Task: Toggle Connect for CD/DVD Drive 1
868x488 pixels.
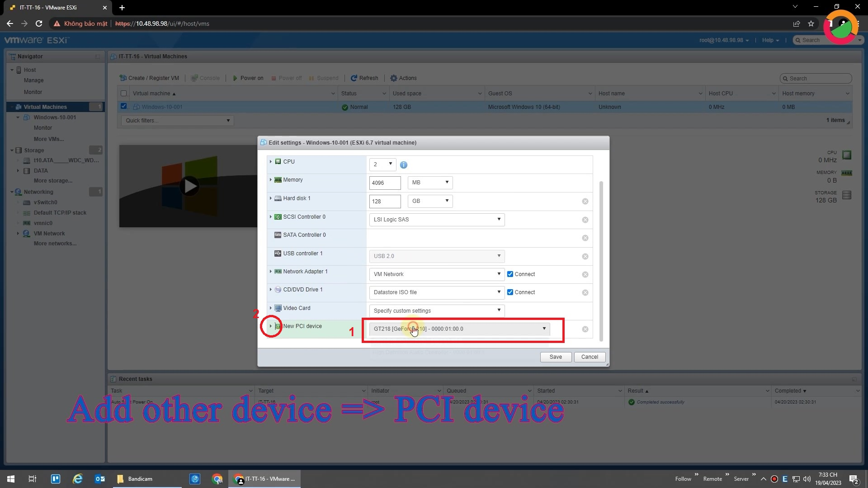Action: 510,292
